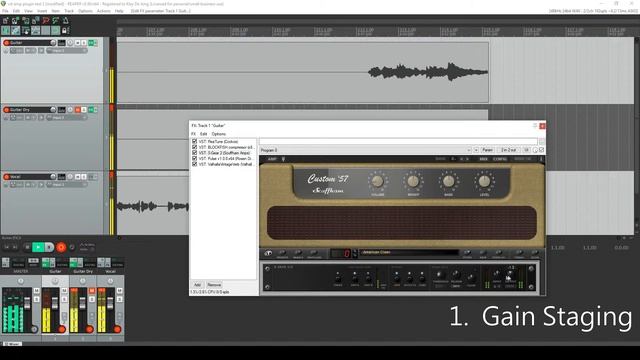
Task: Unmute the Guitar Dry track in track panel
Action: (x=78, y=110)
